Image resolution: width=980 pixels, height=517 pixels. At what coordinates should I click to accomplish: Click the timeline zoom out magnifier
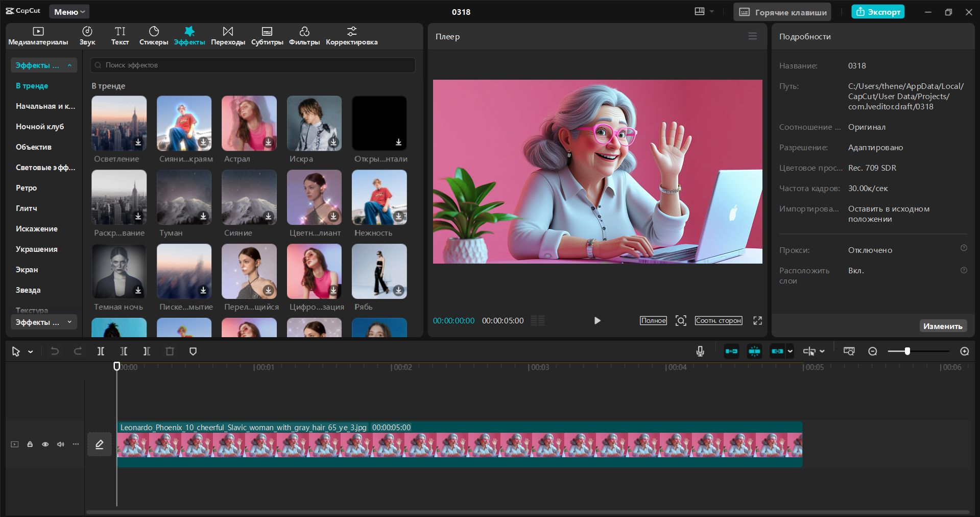pos(873,351)
